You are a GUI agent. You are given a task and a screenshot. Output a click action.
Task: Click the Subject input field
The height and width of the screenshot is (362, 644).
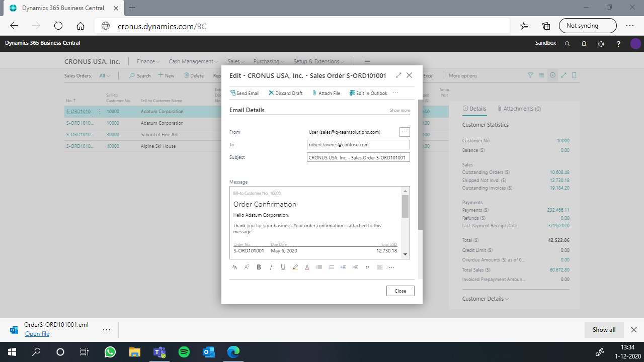(358, 157)
